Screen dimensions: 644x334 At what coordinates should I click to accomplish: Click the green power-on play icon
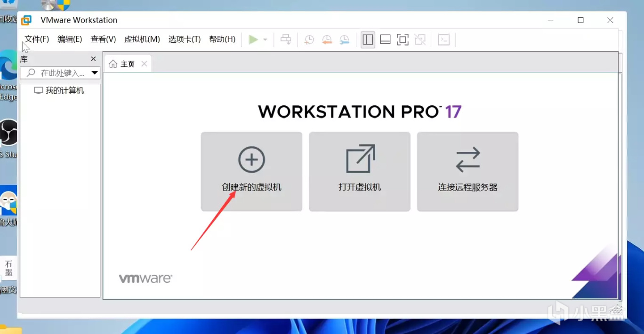pyautogui.click(x=253, y=40)
